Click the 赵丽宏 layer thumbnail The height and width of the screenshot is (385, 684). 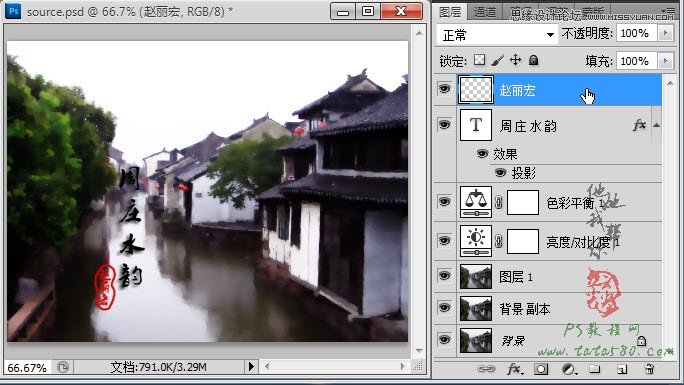pyautogui.click(x=476, y=89)
